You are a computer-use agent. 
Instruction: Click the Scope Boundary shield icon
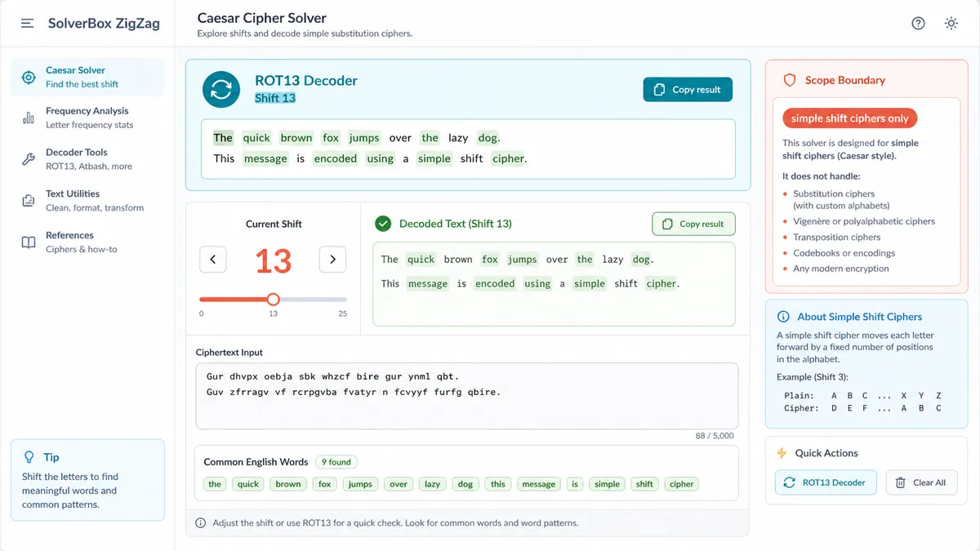790,80
